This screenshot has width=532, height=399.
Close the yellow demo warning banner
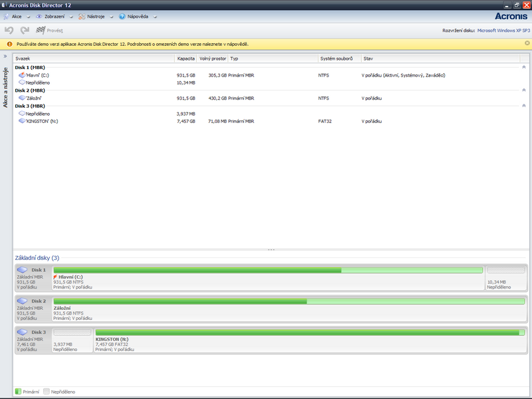[x=527, y=43]
